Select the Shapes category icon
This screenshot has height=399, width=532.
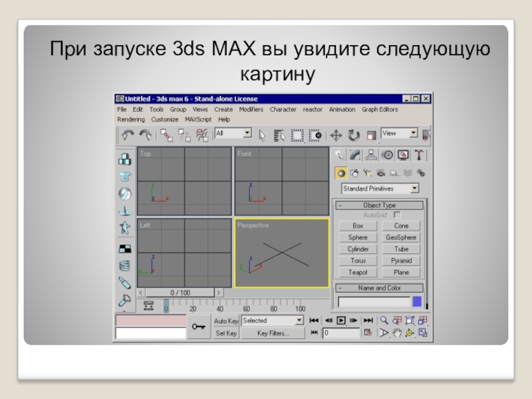[354, 173]
